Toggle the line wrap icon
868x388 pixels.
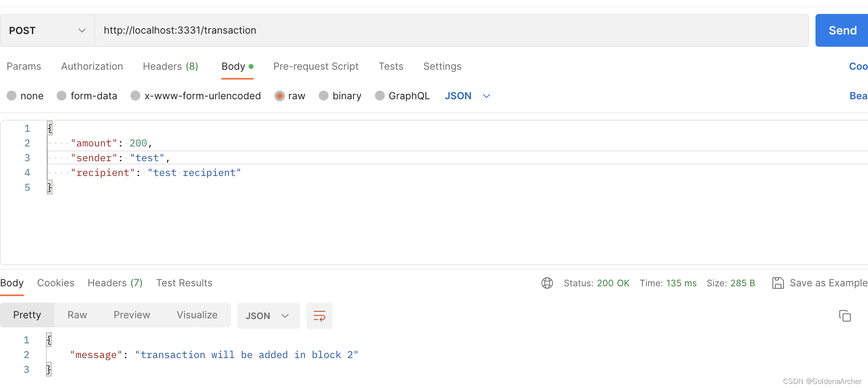(x=319, y=316)
